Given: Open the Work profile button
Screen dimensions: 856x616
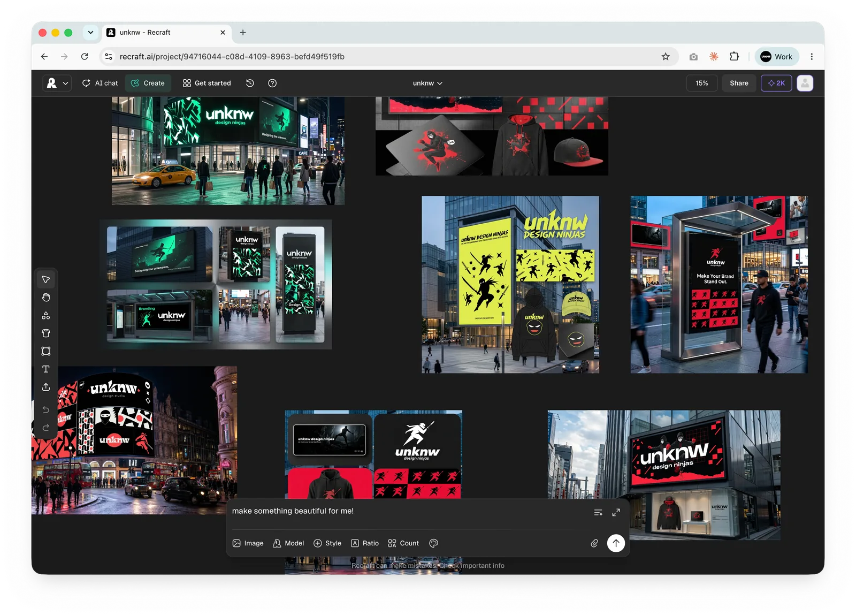Looking at the screenshot, I should click(x=777, y=57).
